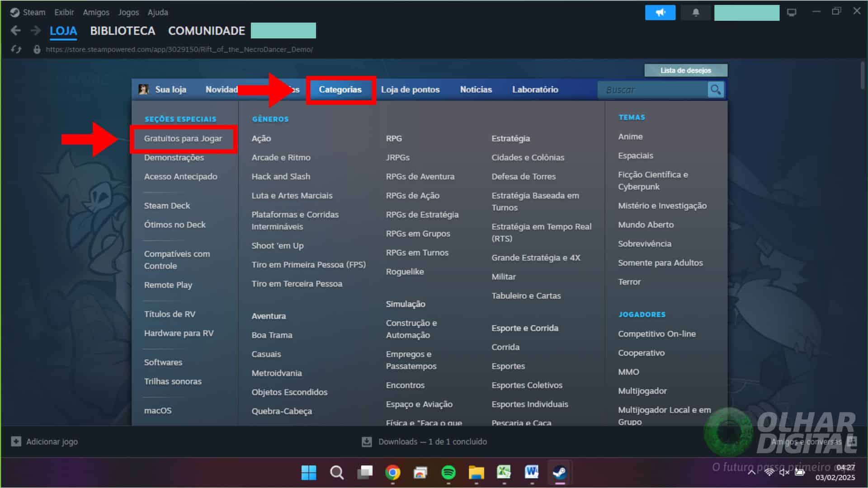The image size is (868, 488).
Task: Open Windows taskbar search
Action: (x=337, y=473)
